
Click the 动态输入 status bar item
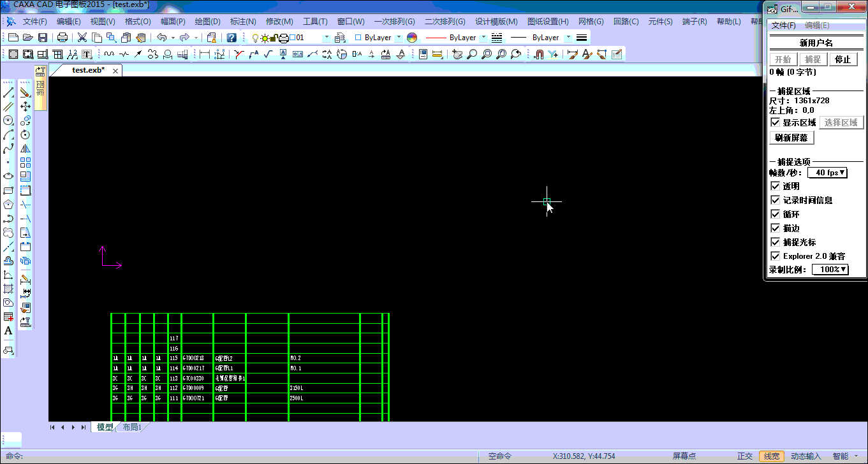[805, 456]
